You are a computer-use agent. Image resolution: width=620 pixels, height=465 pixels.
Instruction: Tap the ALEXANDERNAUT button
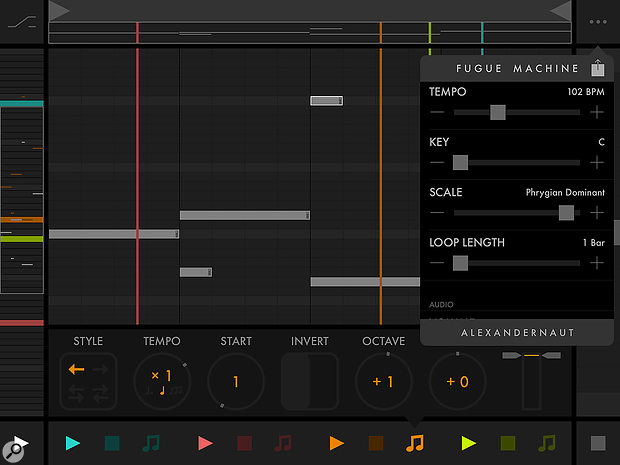(517, 333)
